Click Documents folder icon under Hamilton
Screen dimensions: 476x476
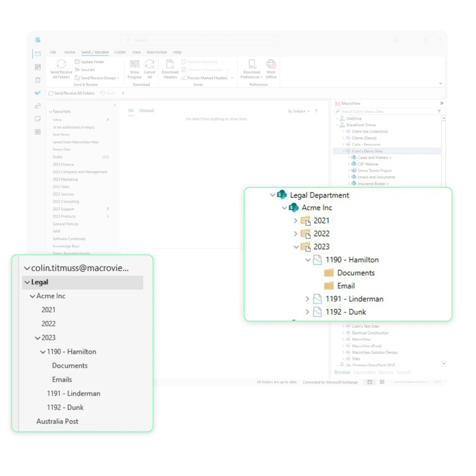329,272
